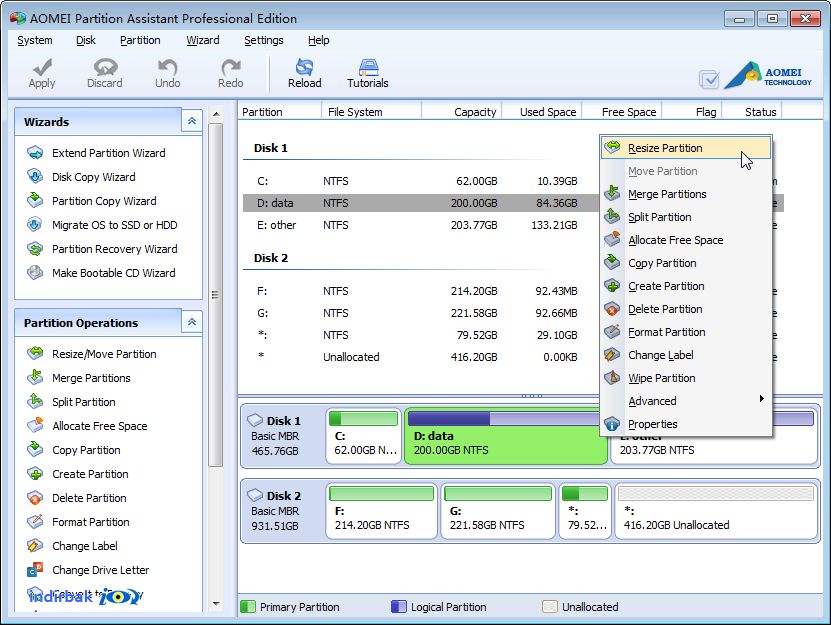Image resolution: width=831 pixels, height=625 pixels.
Task: Choose Resize Partition in context menu
Action: [x=686, y=148]
